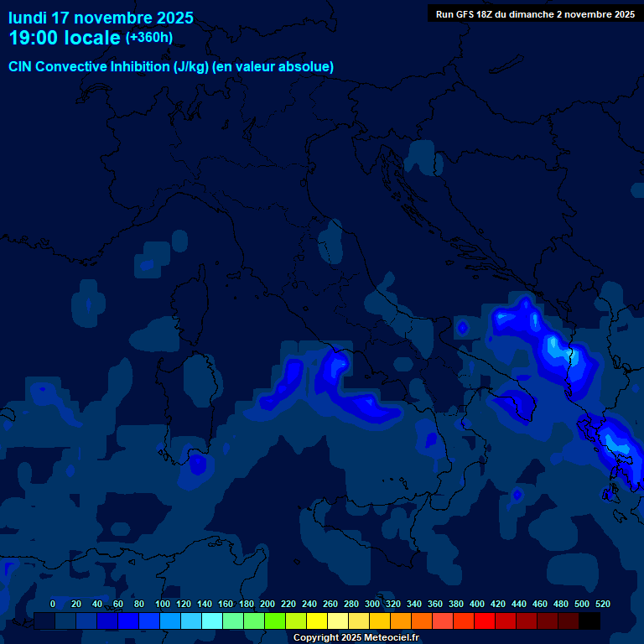Click the CIN Convective Inhibition title text

(x=171, y=66)
